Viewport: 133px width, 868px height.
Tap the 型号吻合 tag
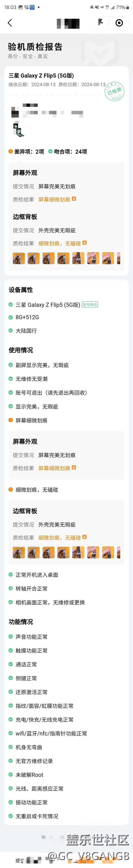point(90,305)
